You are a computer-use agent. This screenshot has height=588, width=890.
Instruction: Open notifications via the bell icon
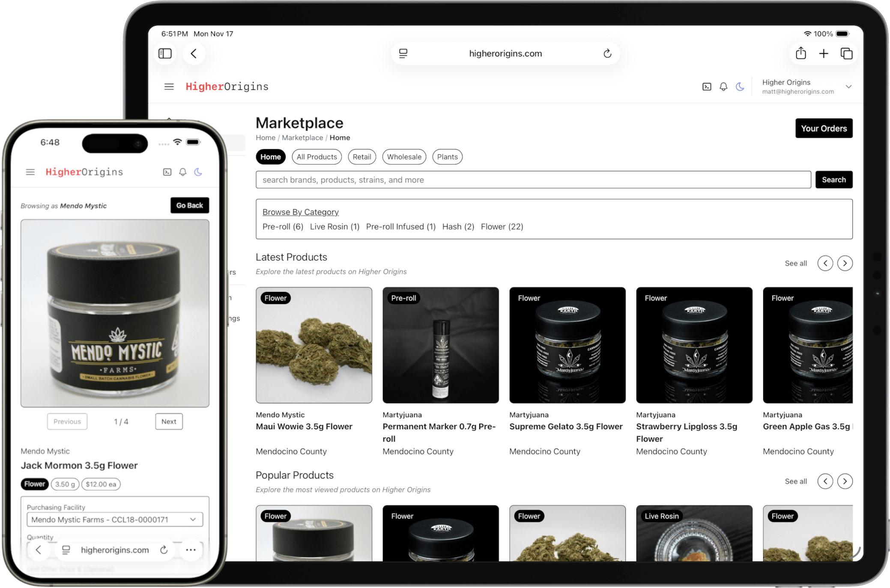pos(723,86)
